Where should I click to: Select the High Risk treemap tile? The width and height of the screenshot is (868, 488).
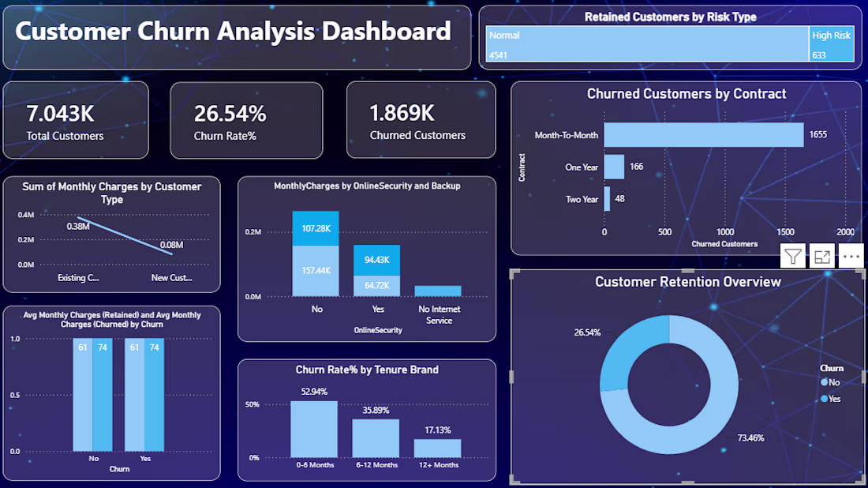click(832, 43)
